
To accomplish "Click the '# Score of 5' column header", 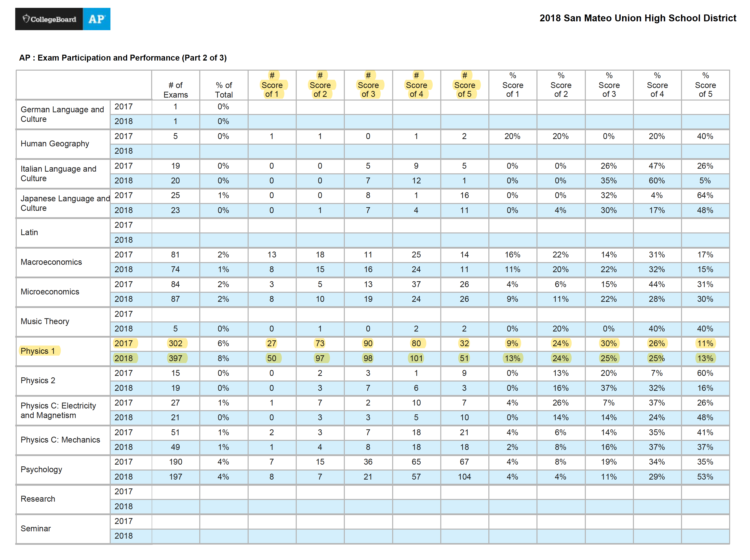I will click(x=465, y=85).
